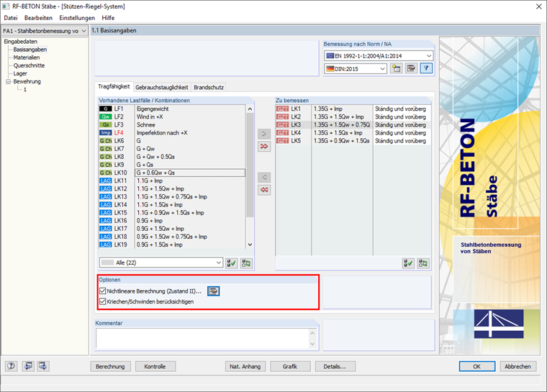547x392 pixels.
Task: Select reinforcement item '1' under Bewehrung
Action: pos(24,90)
